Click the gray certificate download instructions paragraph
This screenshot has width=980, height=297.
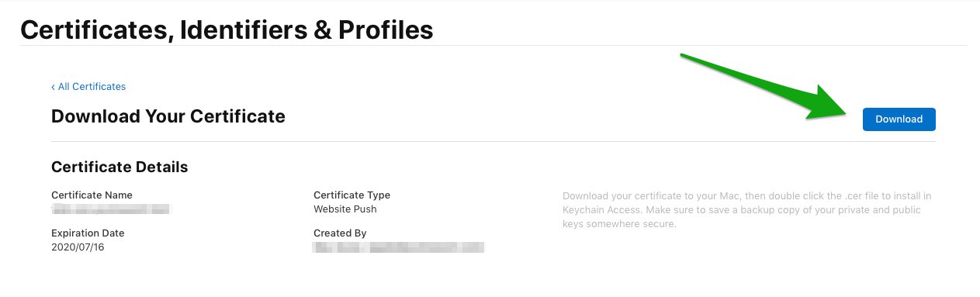tap(747, 210)
